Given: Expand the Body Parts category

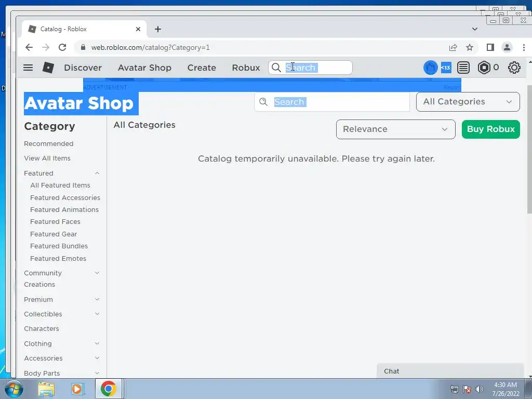Looking at the screenshot, I should click(x=97, y=373).
